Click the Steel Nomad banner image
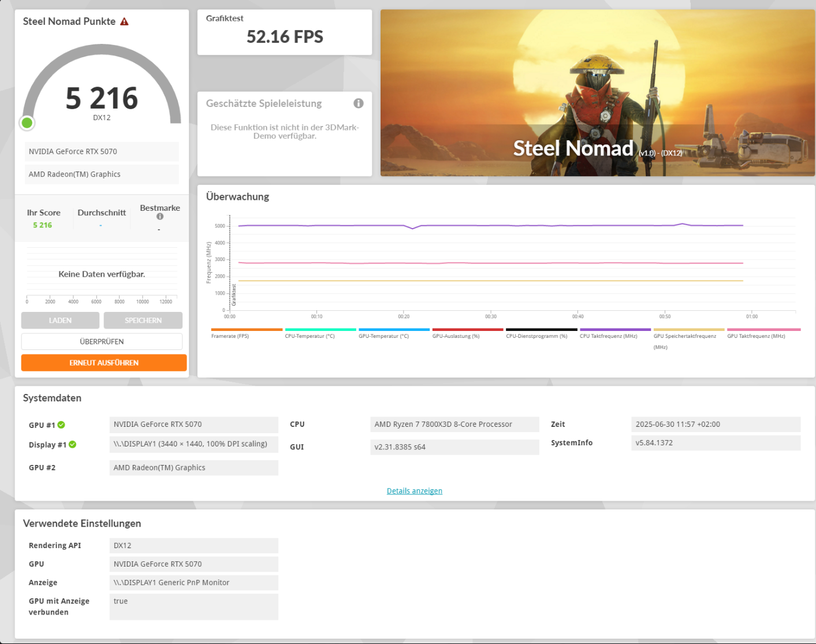 pos(598,93)
